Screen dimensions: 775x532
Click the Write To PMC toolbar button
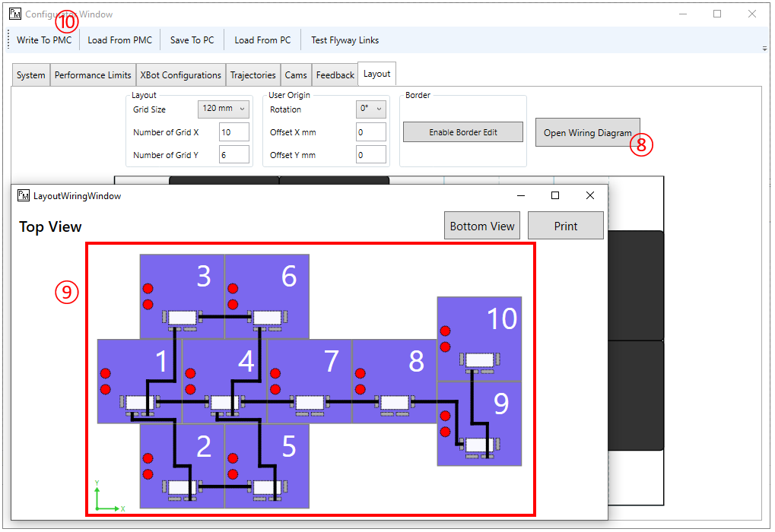43,40
